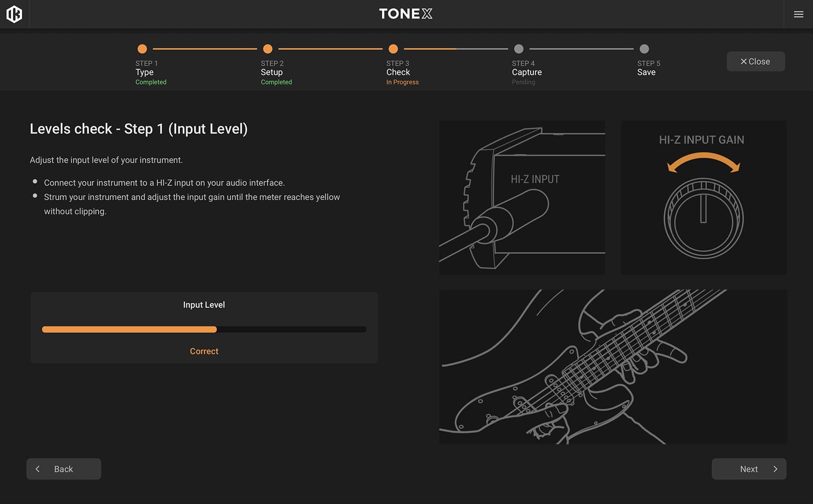This screenshot has width=813, height=504.
Task: Go to Next levels check step
Action: [749, 469]
